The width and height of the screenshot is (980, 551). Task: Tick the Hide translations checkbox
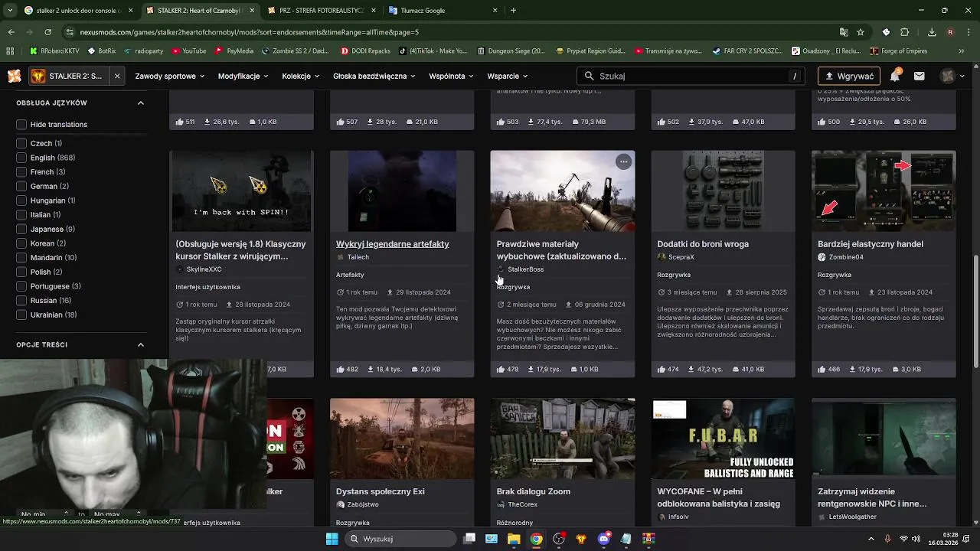21,125
